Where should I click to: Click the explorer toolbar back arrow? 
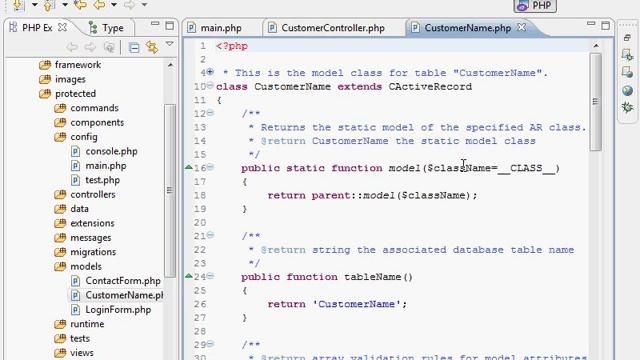tap(72, 48)
